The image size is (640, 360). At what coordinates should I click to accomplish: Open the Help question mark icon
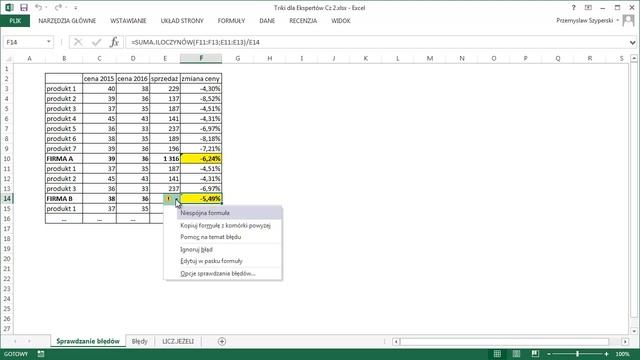pyautogui.click(x=573, y=8)
